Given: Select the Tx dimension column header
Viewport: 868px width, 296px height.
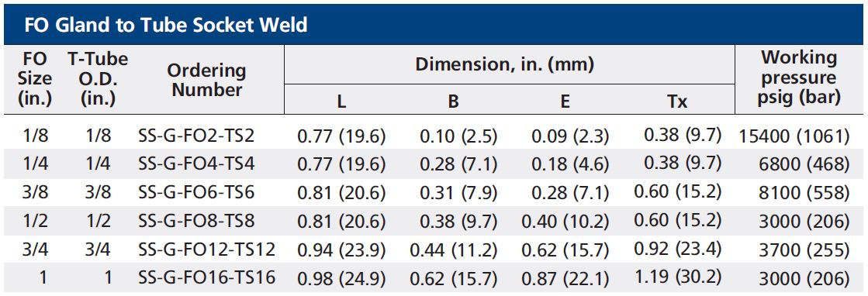Looking at the screenshot, I should [x=676, y=102].
